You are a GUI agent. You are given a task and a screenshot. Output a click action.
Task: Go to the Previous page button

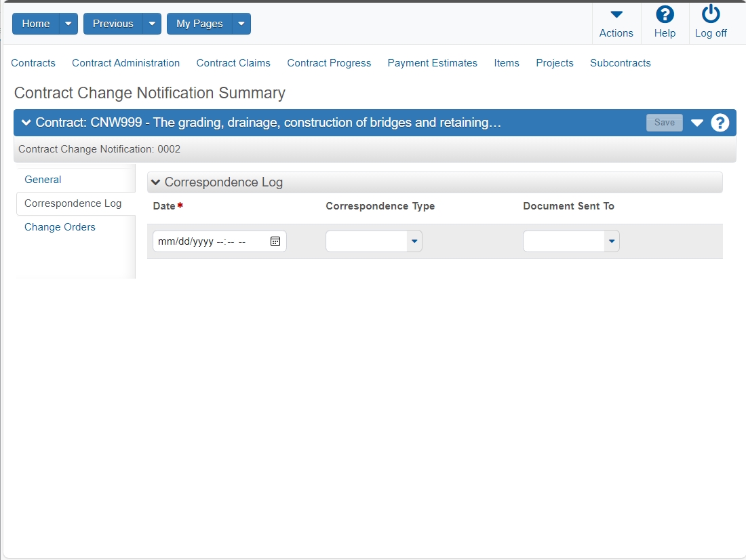[x=113, y=24]
